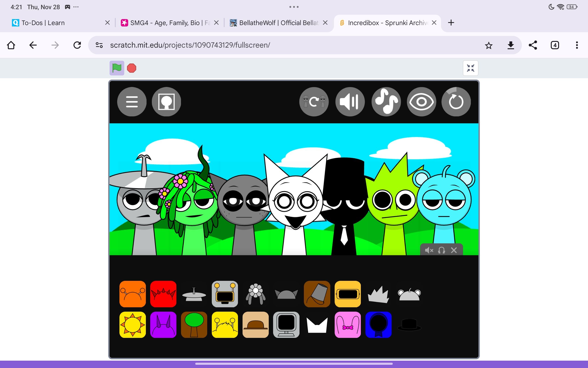This screenshot has width=588, height=368.
Task: Click the download icon in address bar
Action: pos(511,45)
